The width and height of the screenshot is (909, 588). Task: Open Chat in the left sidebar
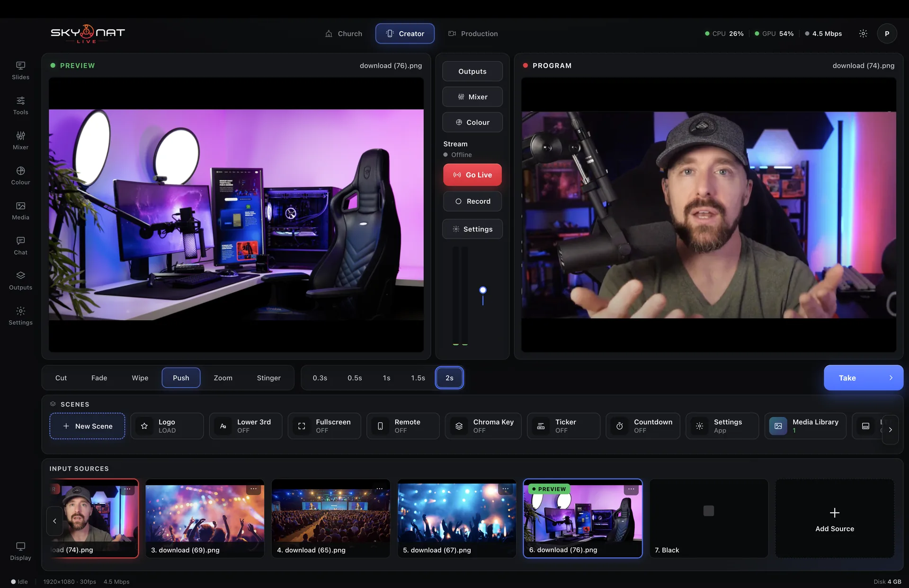pyautogui.click(x=20, y=246)
